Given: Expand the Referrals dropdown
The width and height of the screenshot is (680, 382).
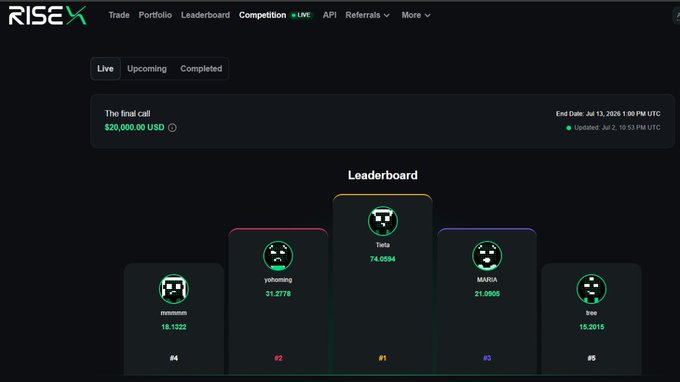Looking at the screenshot, I should click(367, 15).
